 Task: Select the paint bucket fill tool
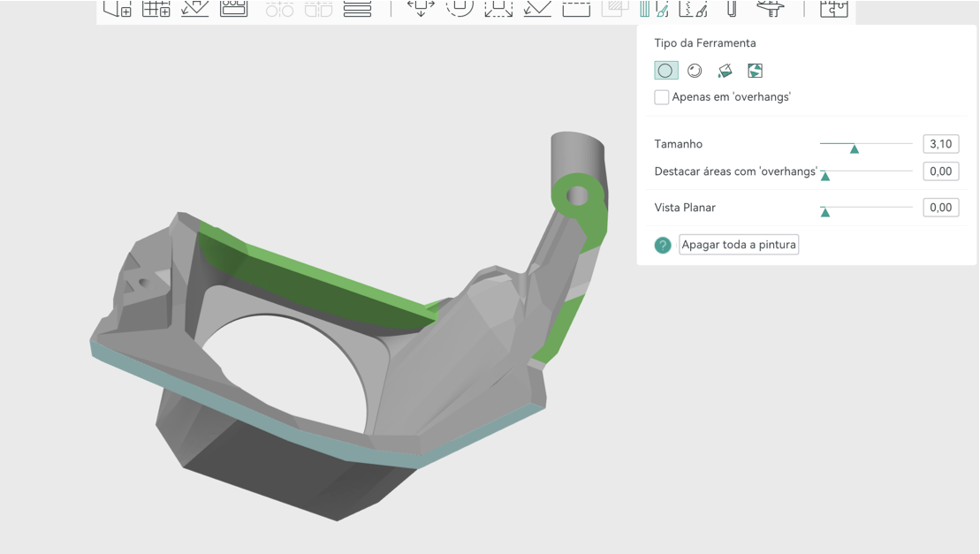pos(725,71)
